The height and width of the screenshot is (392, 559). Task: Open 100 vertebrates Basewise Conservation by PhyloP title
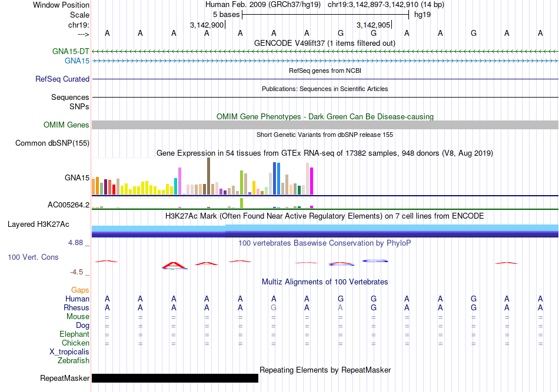(325, 243)
